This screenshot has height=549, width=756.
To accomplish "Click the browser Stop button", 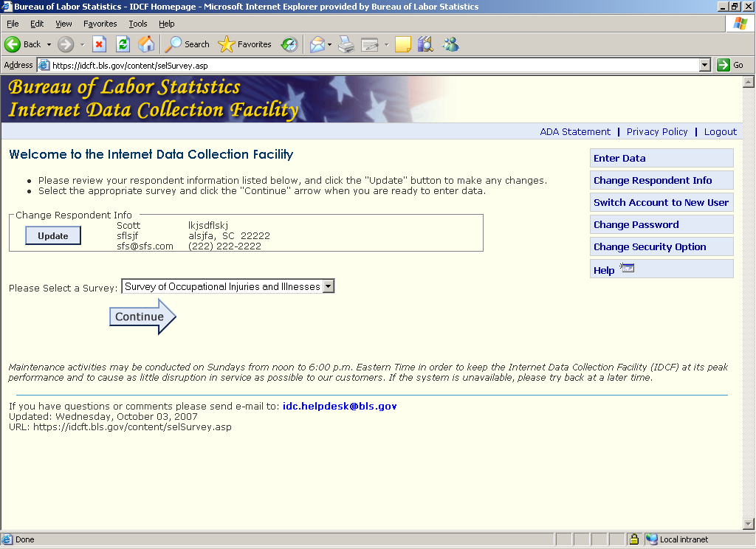I will (99, 44).
